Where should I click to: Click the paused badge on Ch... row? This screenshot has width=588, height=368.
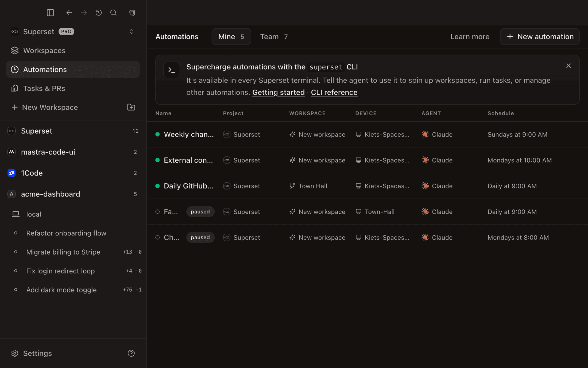[x=200, y=237]
